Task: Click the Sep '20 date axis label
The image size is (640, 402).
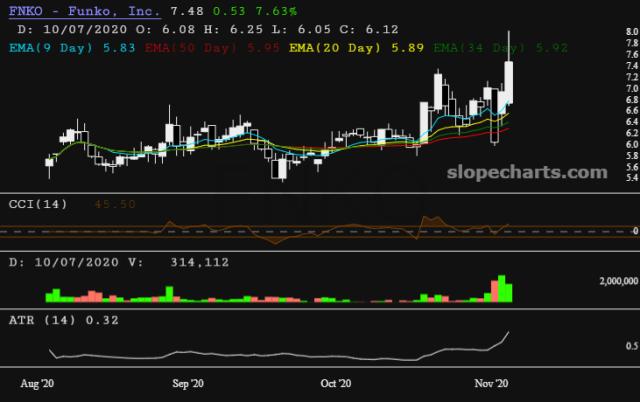Action: click(x=188, y=383)
